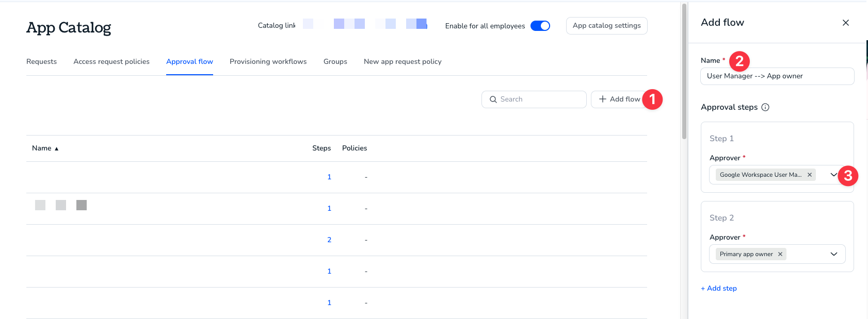
Task: Click into the Search field
Action: click(534, 99)
